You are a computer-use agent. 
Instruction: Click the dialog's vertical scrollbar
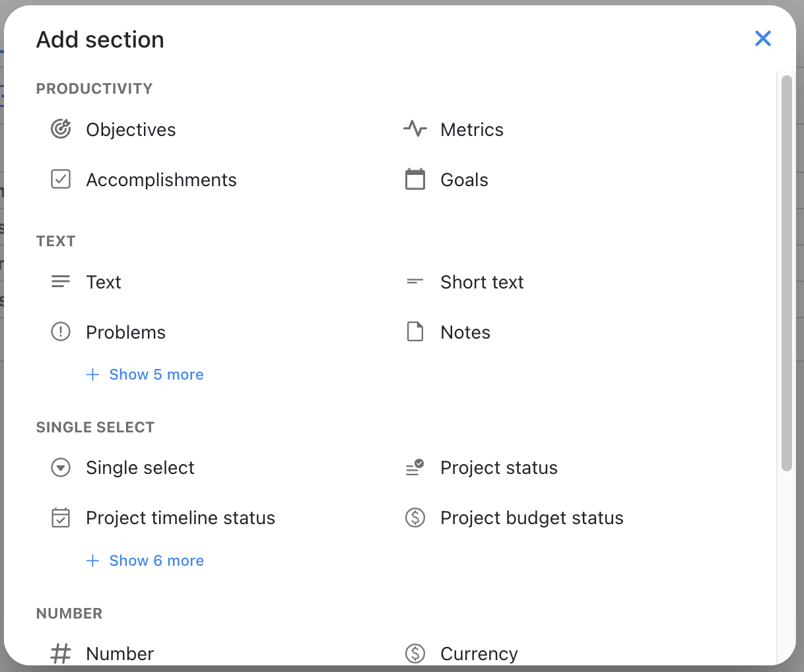(786, 273)
